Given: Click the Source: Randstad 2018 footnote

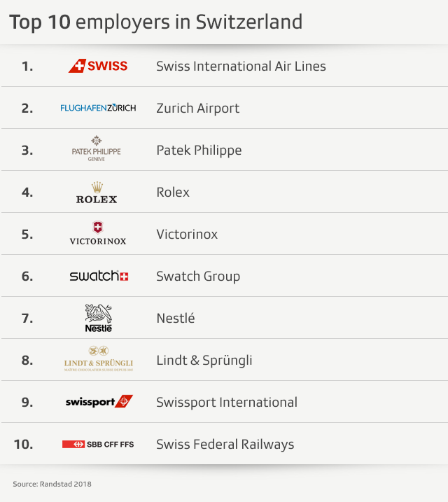Looking at the screenshot, I should pos(52,484).
